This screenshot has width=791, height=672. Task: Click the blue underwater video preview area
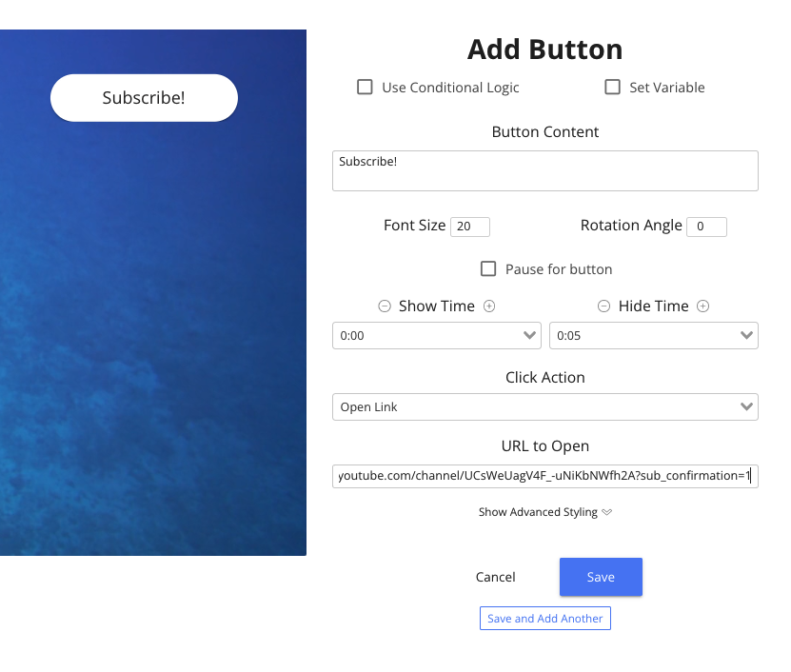point(152,362)
